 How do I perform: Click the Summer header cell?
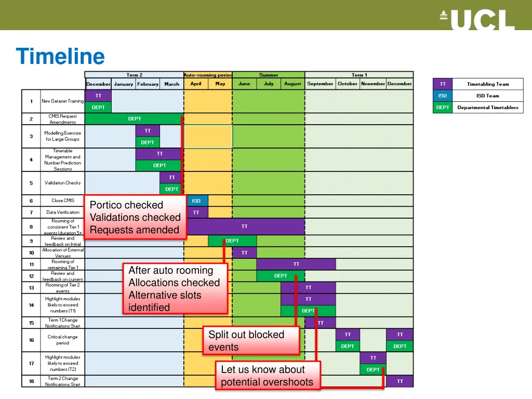(269, 75)
